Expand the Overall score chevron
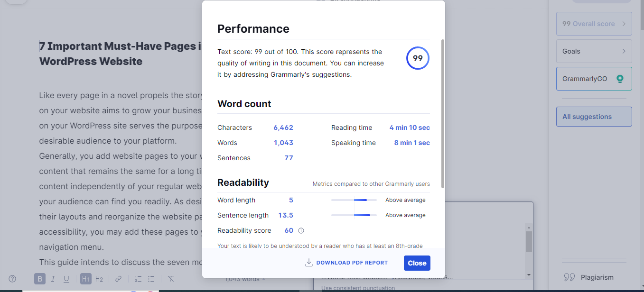 pos(624,24)
